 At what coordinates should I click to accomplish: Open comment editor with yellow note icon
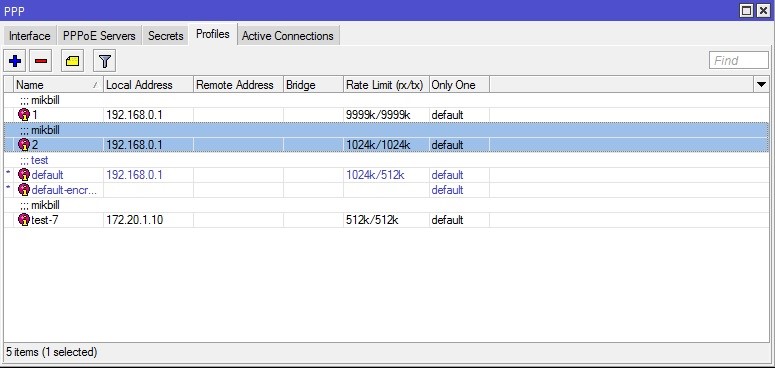tap(72, 61)
